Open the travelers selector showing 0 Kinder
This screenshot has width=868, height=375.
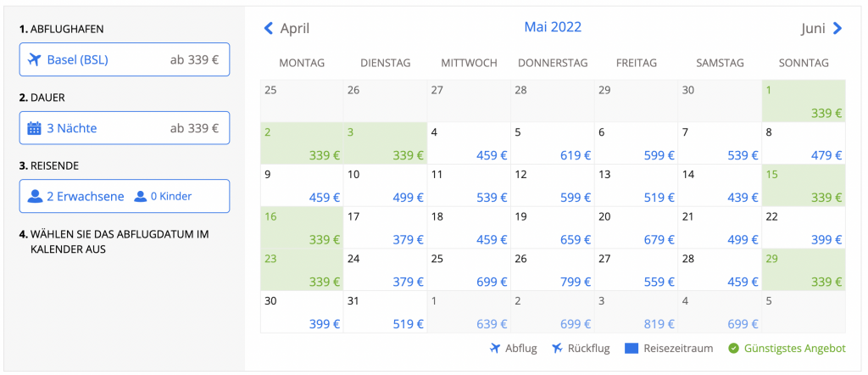125,196
